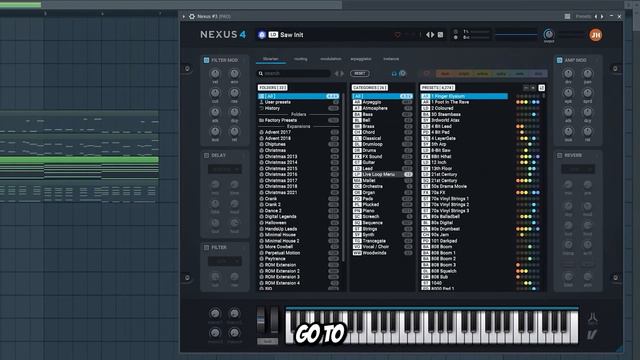Open the preset list icon in header
The image size is (640, 360).
click(440, 35)
